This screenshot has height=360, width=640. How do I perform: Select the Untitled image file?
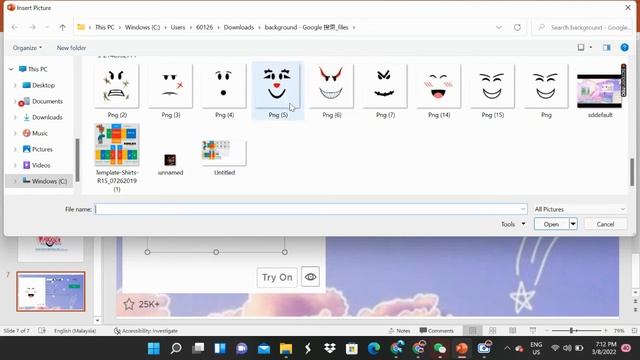tap(224, 158)
